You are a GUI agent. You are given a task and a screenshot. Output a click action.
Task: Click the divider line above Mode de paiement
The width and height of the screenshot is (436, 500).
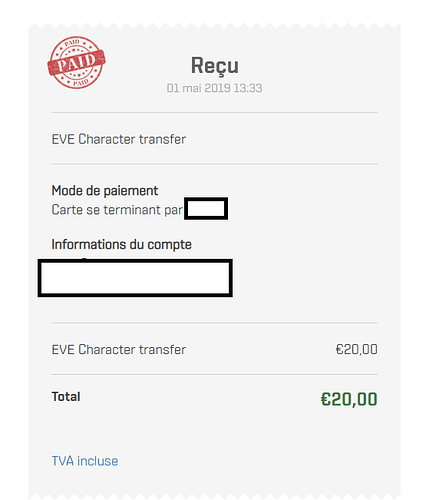tap(214, 164)
